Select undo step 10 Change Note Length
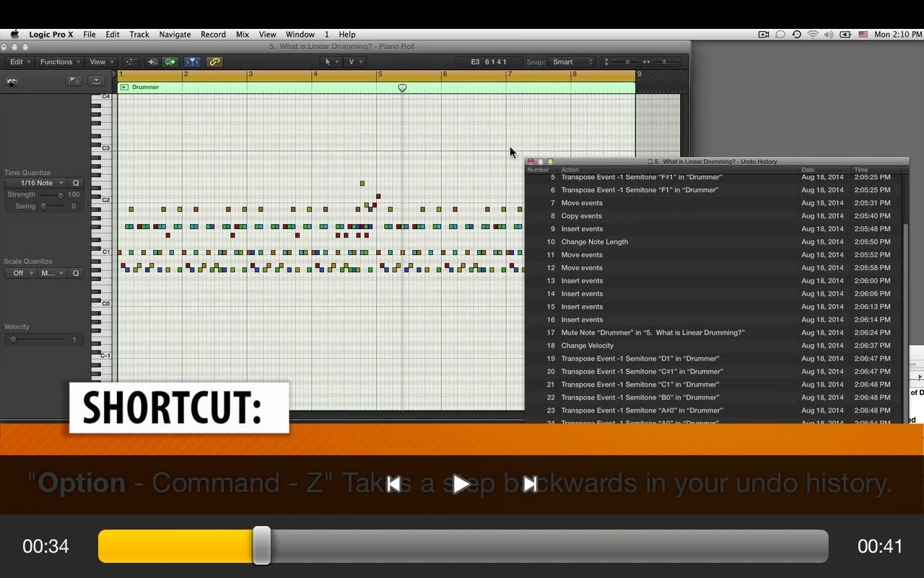Viewport: 924px width, 578px height. (714, 242)
